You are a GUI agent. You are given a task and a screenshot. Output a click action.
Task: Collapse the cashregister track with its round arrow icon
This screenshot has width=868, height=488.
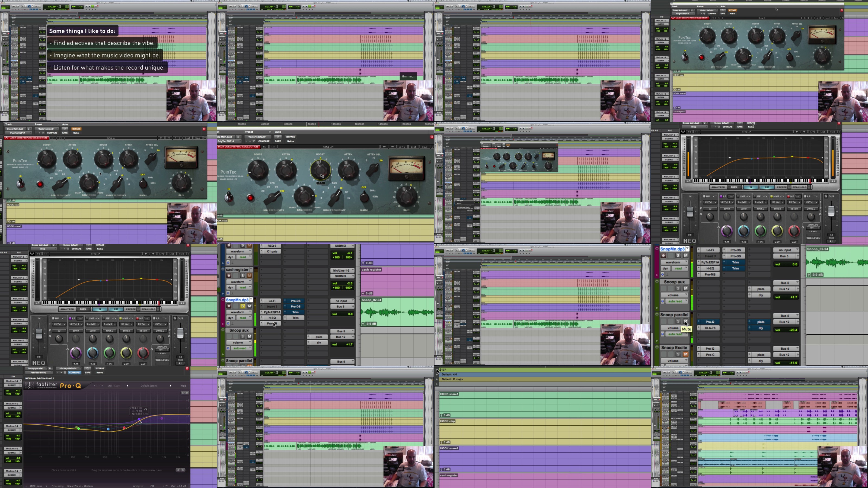pyautogui.click(x=223, y=269)
